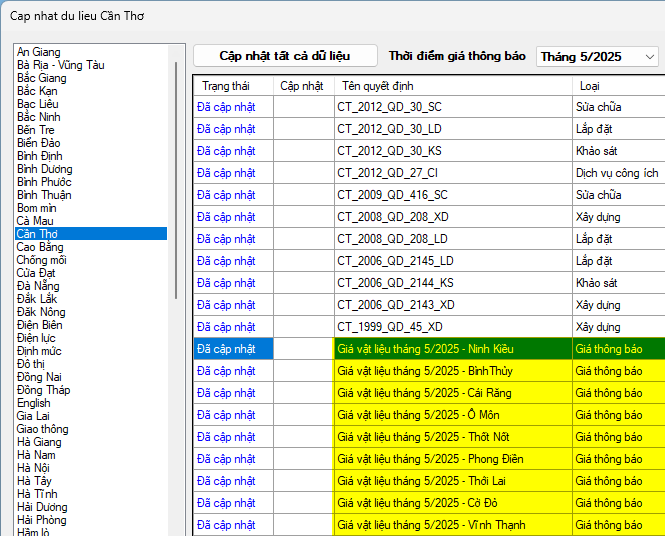Viewport: 665px width, 536px height.
Task: Click the CT_2008_QD_208_LD row cell
Action: (x=453, y=239)
